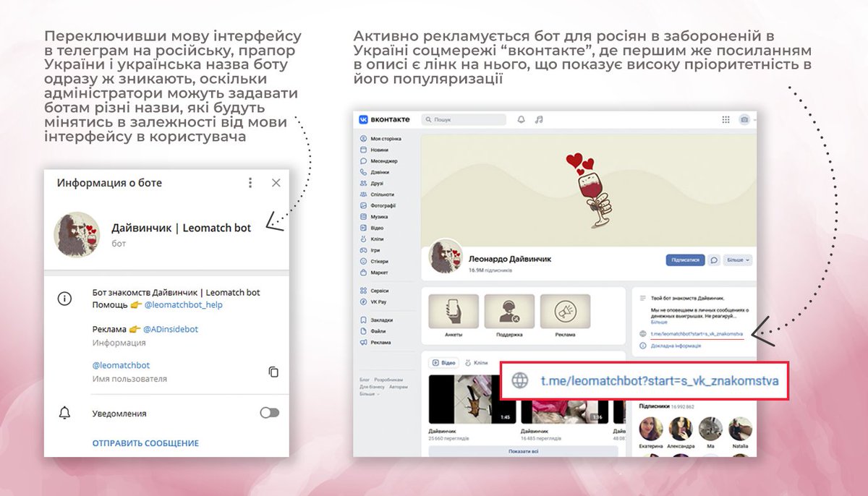Screen dimensions: 868x496
Task: Expand the Більше dropdown beside subscribe button
Action: (x=739, y=260)
